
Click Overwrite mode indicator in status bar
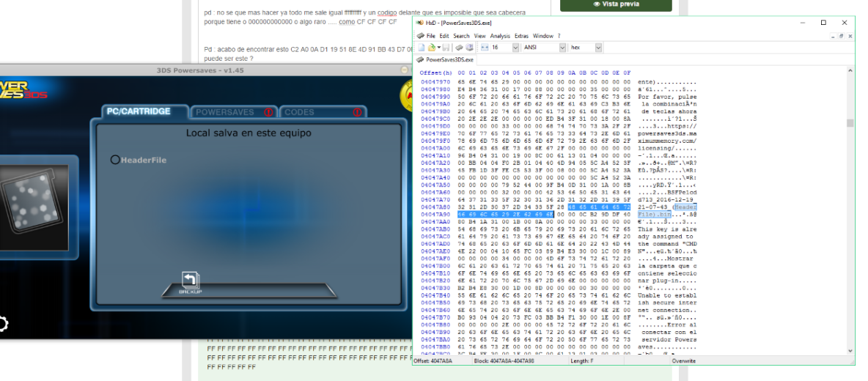pos(683,360)
